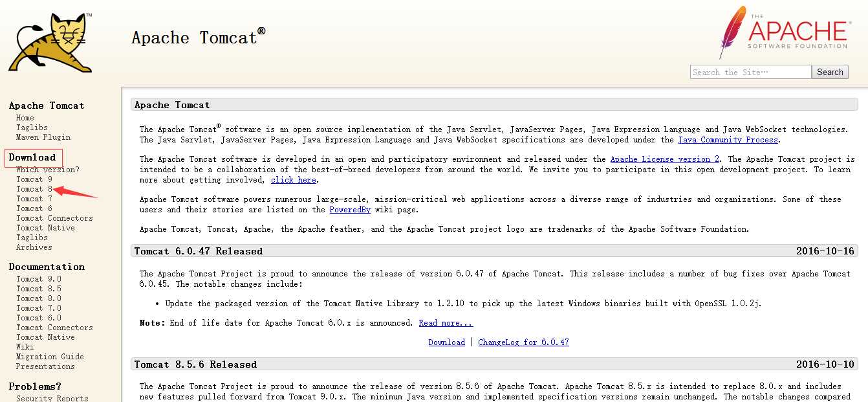Click the Apache Tomcat page title

pyautogui.click(x=199, y=37)
